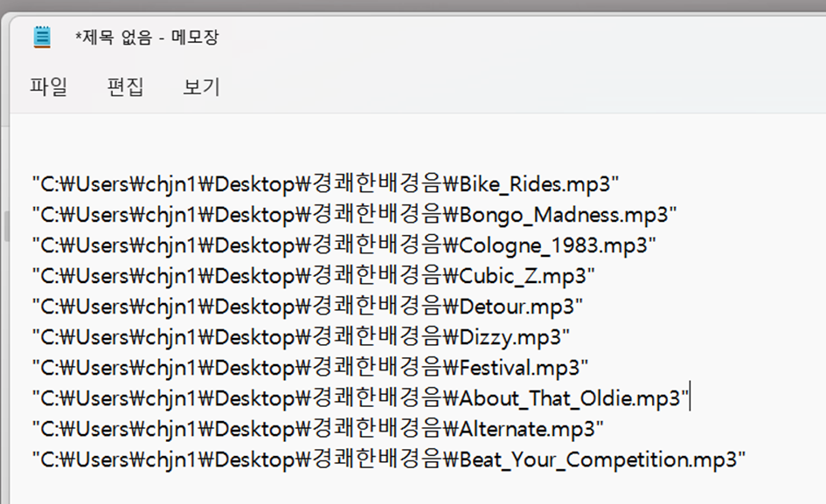
Task: Click the Bike_Rides.mp3 path line
Action: (x=325, y=184)
